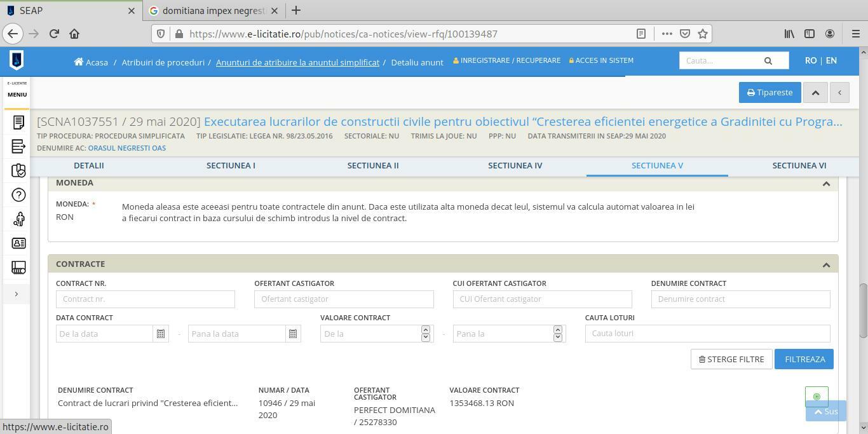This screenshot has width=868, height=434.
Task: Open the ID card icon in sidebar
Action: [x=18, y=243]
